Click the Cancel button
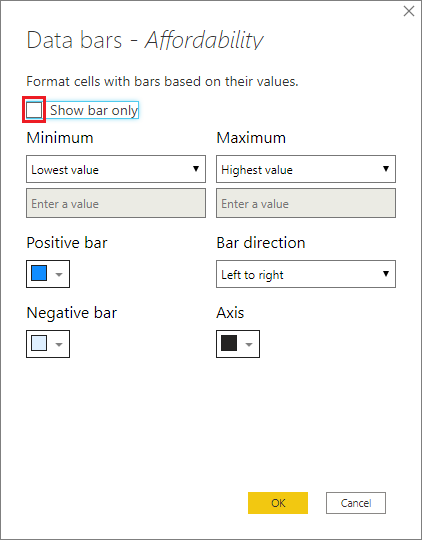This screenshot has width=422, height=540. [x=356, y=503]
